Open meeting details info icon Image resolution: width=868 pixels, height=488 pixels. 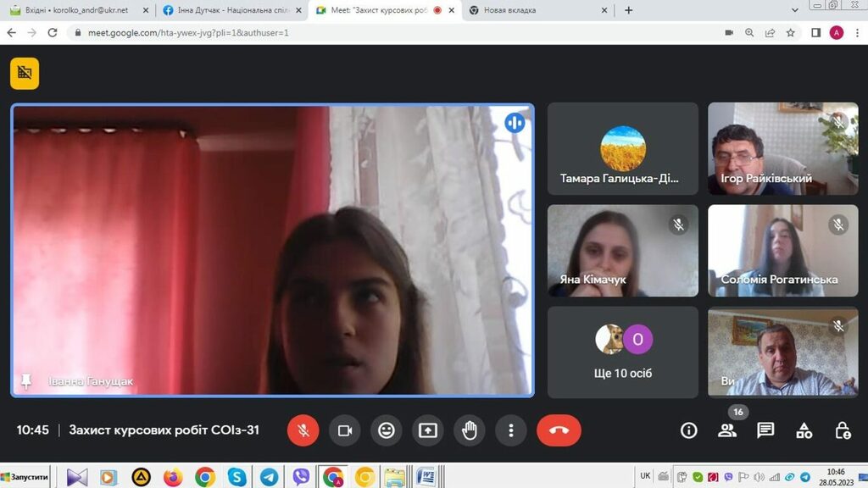[689, 430]
